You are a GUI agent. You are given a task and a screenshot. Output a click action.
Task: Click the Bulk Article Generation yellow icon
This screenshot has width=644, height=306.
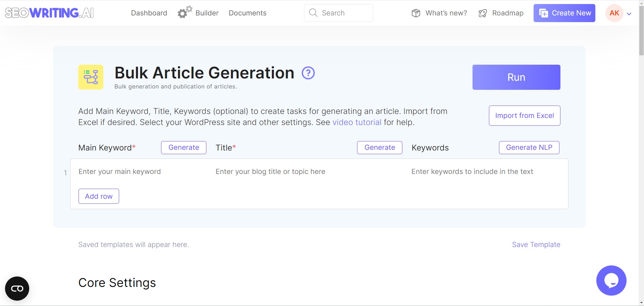[91, 77]
